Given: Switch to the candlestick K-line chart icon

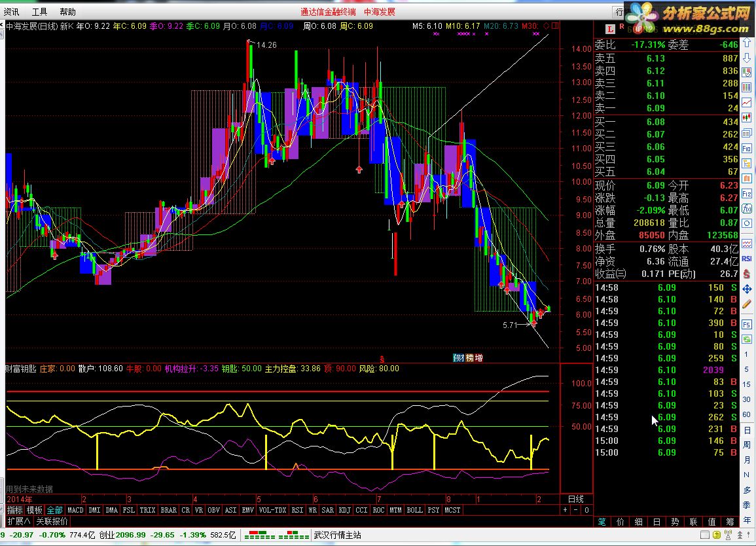Looking at the screenshot, I should pos(747,117).
